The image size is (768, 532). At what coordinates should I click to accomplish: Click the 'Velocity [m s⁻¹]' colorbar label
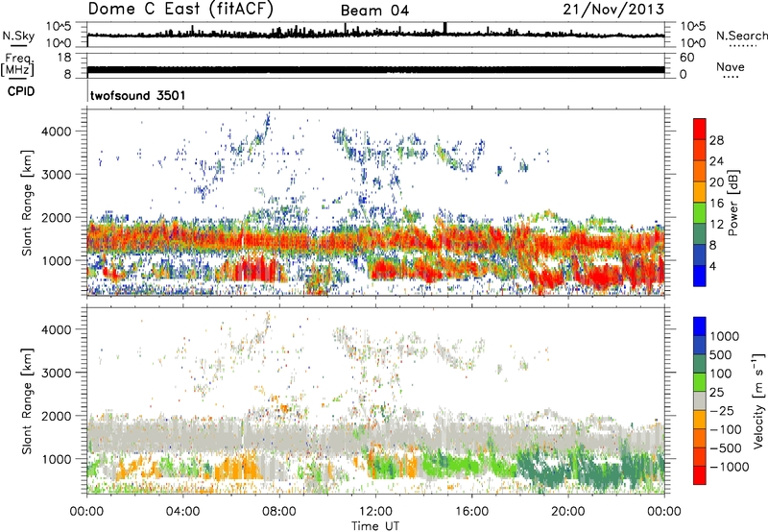click(758, 400)
